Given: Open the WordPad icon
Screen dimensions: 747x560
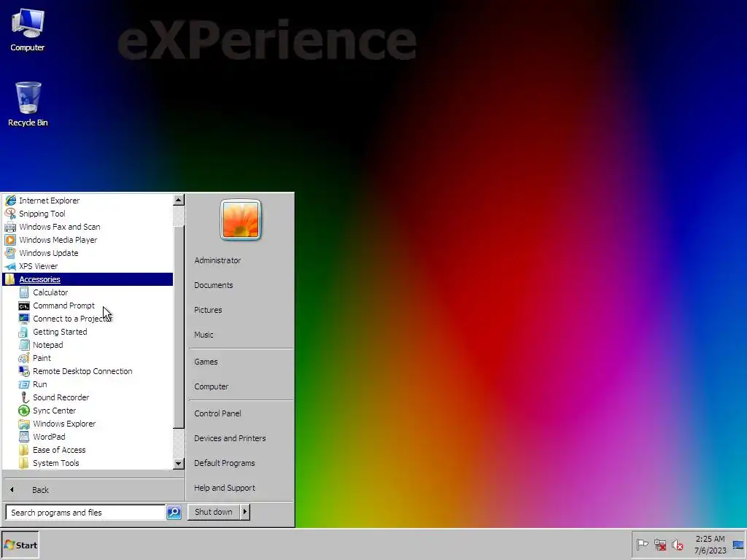Looking at the screenshot, I should click(24, 437).
